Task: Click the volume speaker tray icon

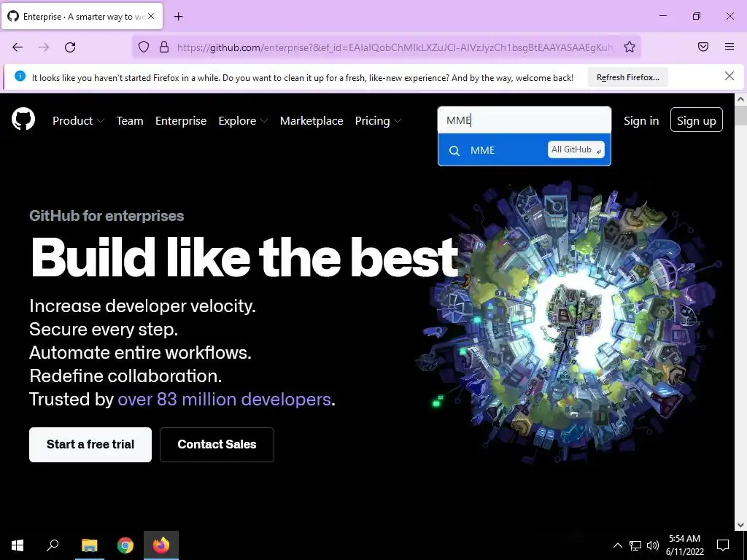Action: (x=653, y=545)
